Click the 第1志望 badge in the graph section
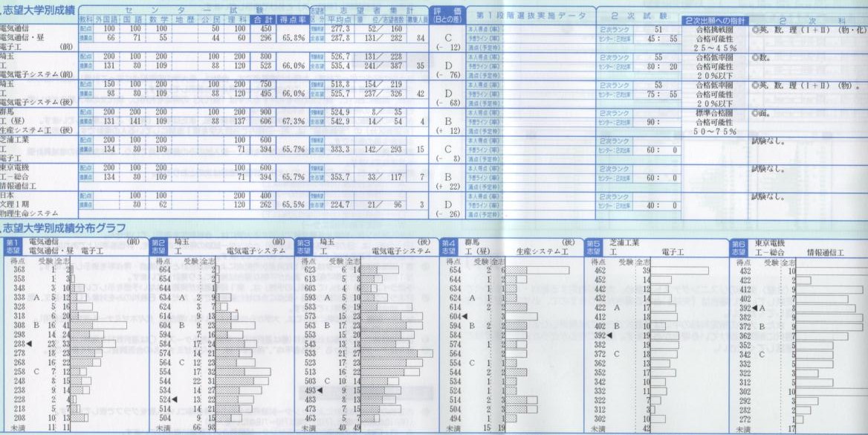This screenshot has height=435, width=868. click(x=12, y=246)
